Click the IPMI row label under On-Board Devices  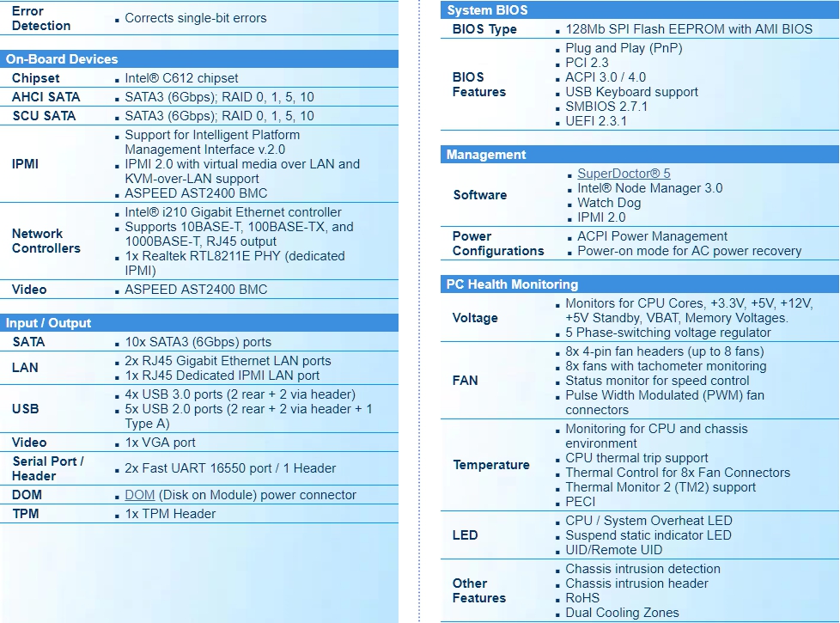click(26, 164)
